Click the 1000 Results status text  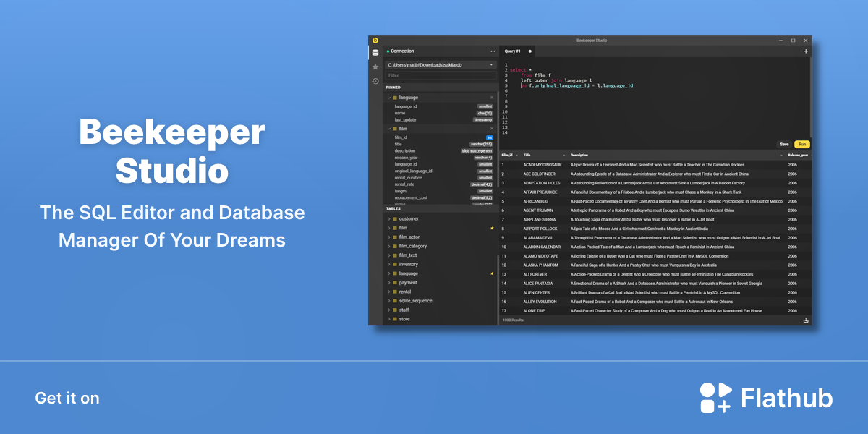click(513, 320)
